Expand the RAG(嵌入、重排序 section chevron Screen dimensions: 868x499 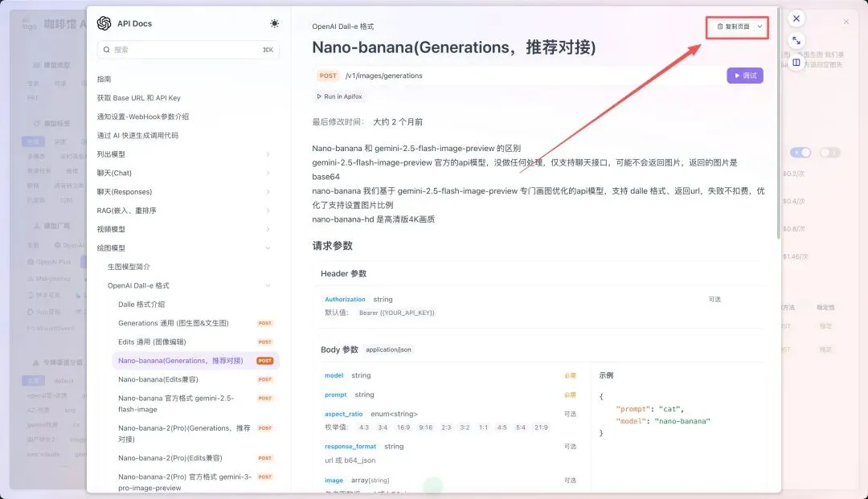pyautogui.click(x=268, y=211)
